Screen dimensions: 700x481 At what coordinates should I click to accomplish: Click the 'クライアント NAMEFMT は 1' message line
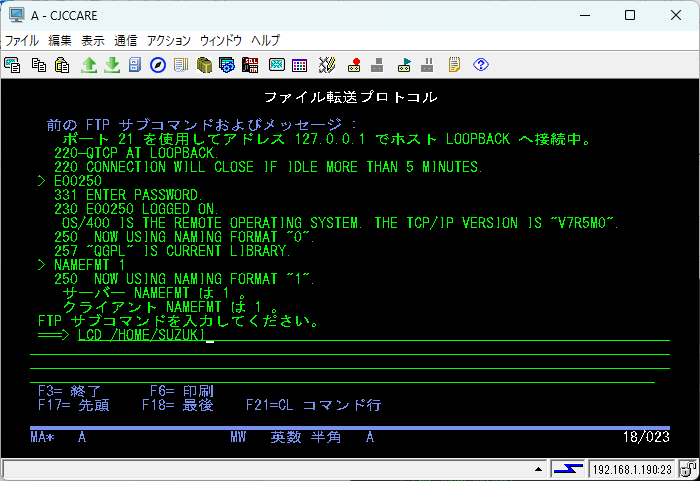click(x=170, y=307)
